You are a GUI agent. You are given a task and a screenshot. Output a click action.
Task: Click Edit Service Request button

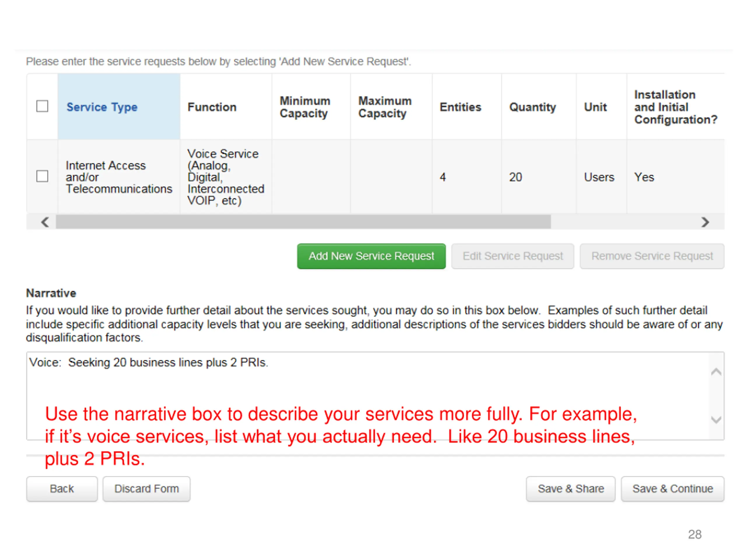pyautogui.click(x=513, y=256)
